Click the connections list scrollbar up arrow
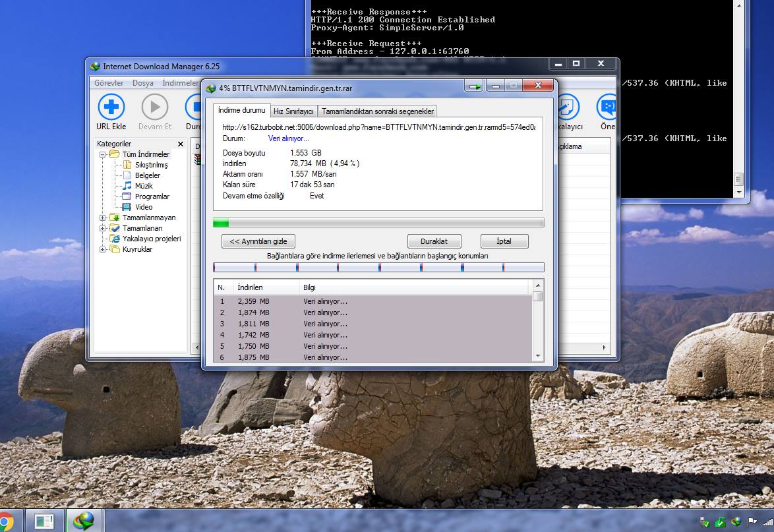This screenshot has height=532, width=774. pos(538,285)
